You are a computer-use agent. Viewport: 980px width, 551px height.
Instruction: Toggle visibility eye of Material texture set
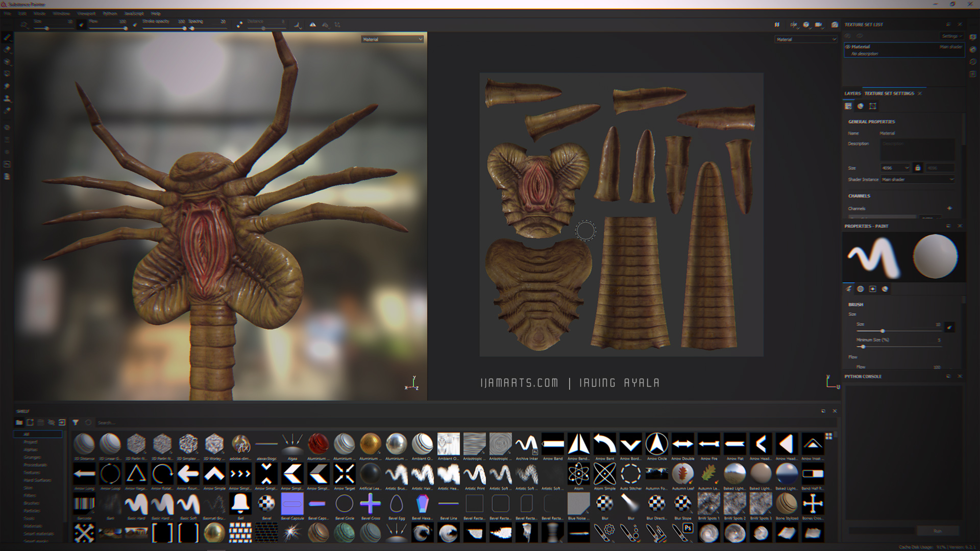[848, 46]
